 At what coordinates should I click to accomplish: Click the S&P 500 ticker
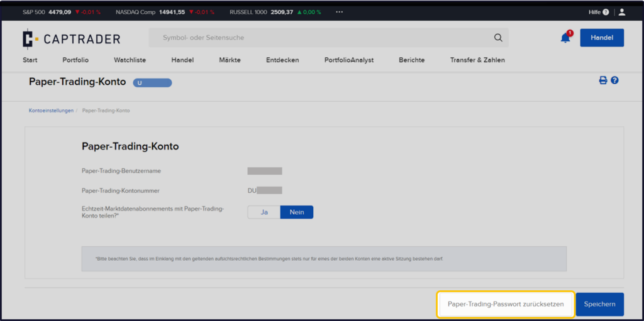61,13
